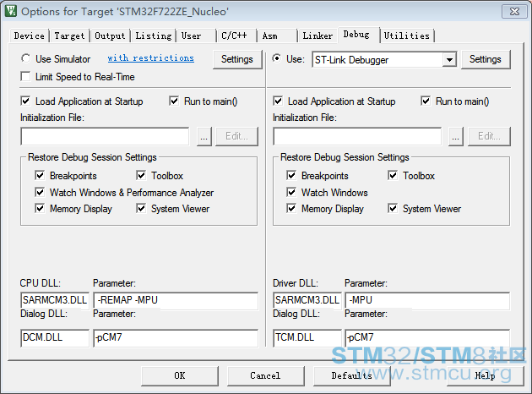
Task: Switch to the Target tab
Action: click(x=69, y=36)
